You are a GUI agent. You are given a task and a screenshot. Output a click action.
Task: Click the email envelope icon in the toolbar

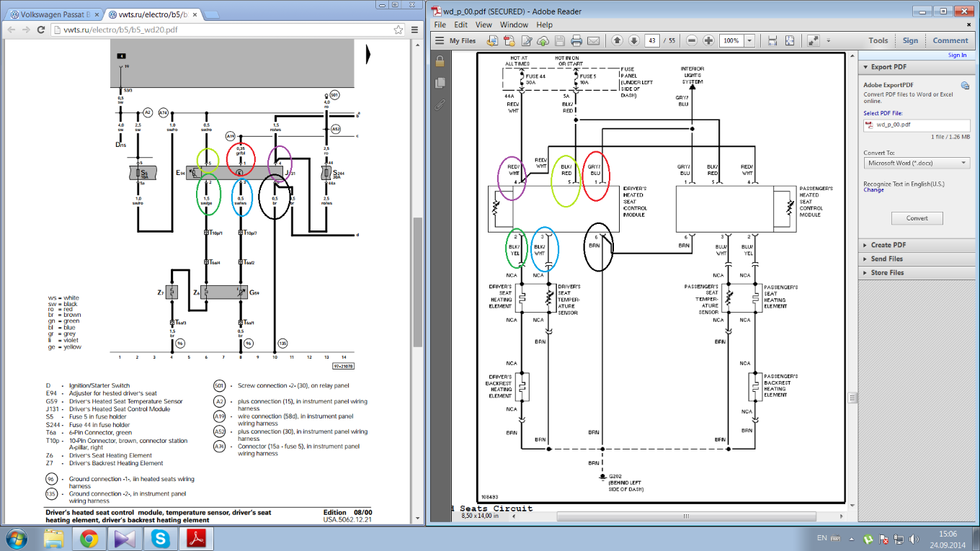coord(593,41)
